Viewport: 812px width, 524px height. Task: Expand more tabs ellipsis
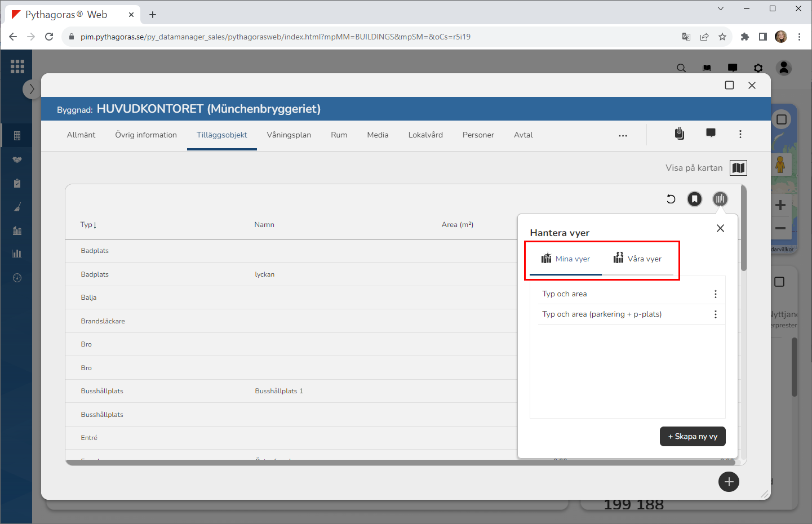623,136
